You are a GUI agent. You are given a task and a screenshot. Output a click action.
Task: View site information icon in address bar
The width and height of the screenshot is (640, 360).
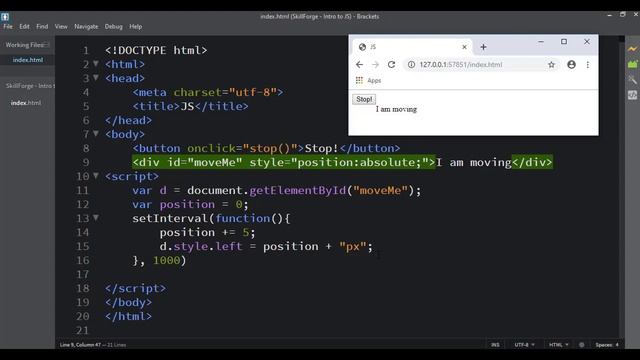point(411,64)
